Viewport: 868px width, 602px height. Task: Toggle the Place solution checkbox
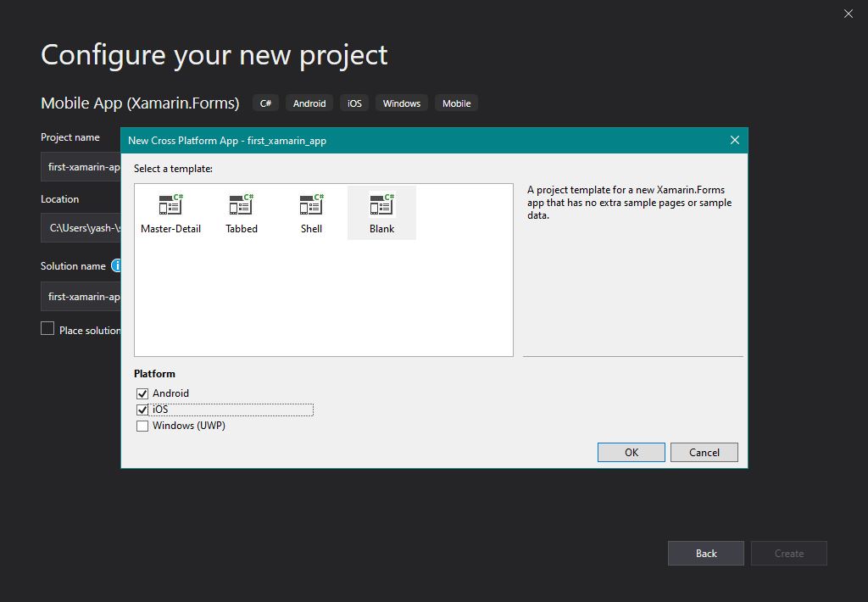[47, 329]
